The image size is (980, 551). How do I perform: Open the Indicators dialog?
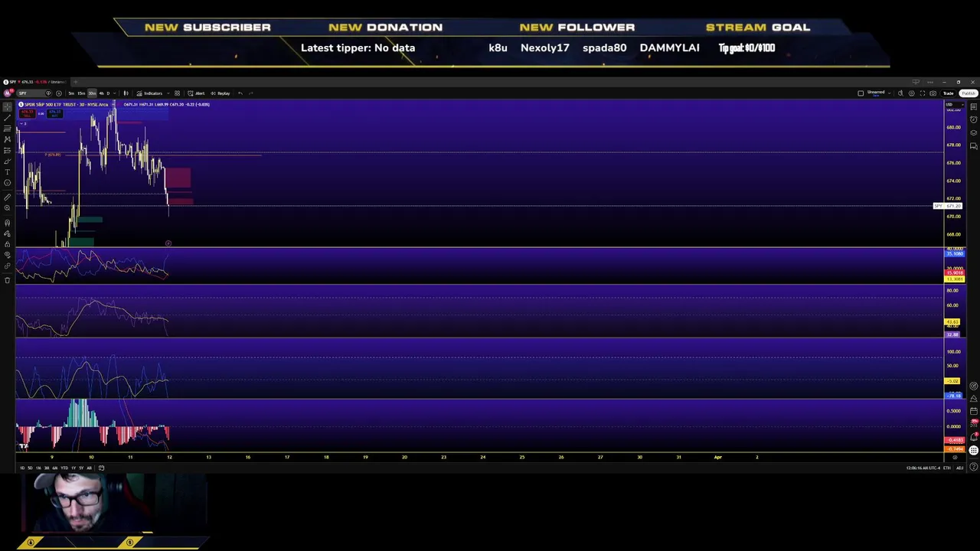149,93
